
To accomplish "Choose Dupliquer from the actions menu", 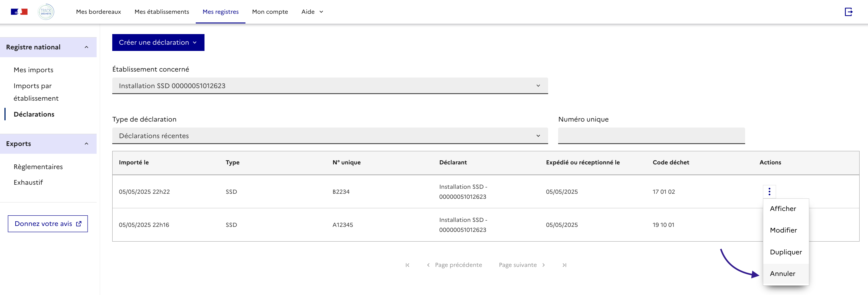I will 785,252.
